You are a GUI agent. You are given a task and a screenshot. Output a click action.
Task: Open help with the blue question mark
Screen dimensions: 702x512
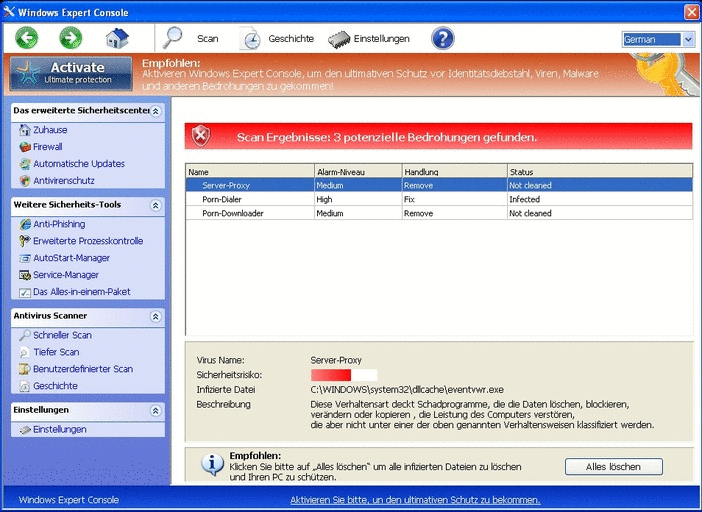click(x=442, y=38)
